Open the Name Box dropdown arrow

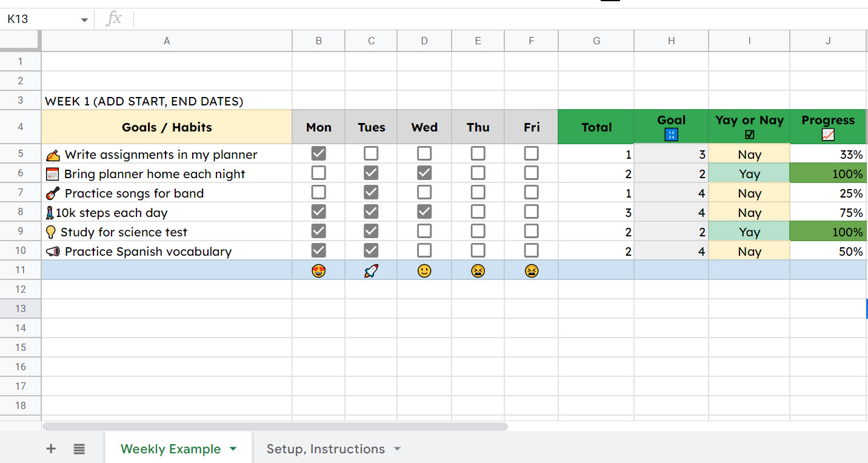click(84, 19)
